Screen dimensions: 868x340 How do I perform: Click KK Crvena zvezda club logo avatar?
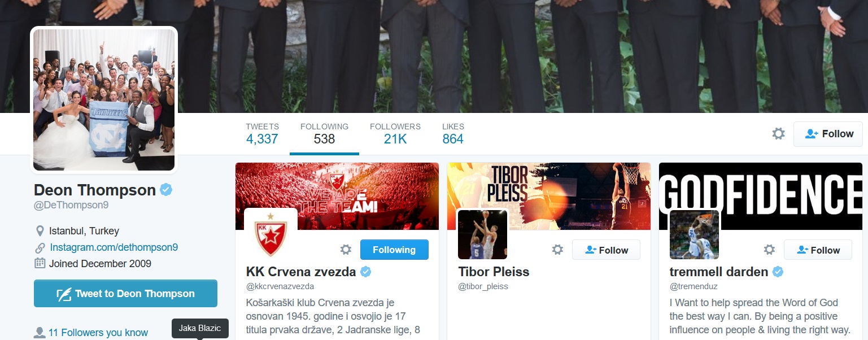tap(271, 235)
